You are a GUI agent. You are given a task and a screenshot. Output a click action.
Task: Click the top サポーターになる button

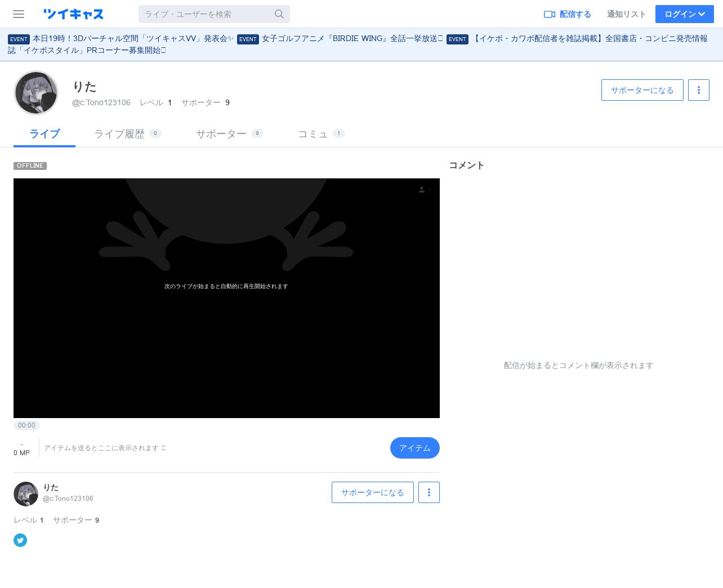click(x=642, y=90)
